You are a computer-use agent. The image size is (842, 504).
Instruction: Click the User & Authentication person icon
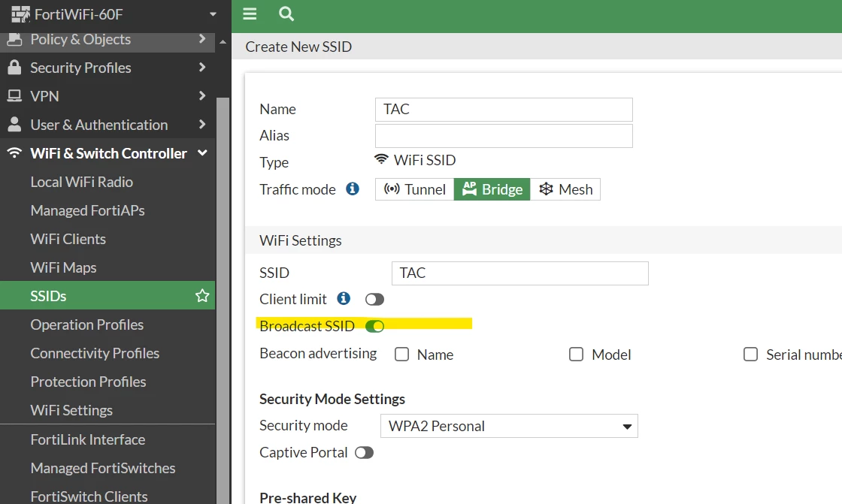pos(14,124)
